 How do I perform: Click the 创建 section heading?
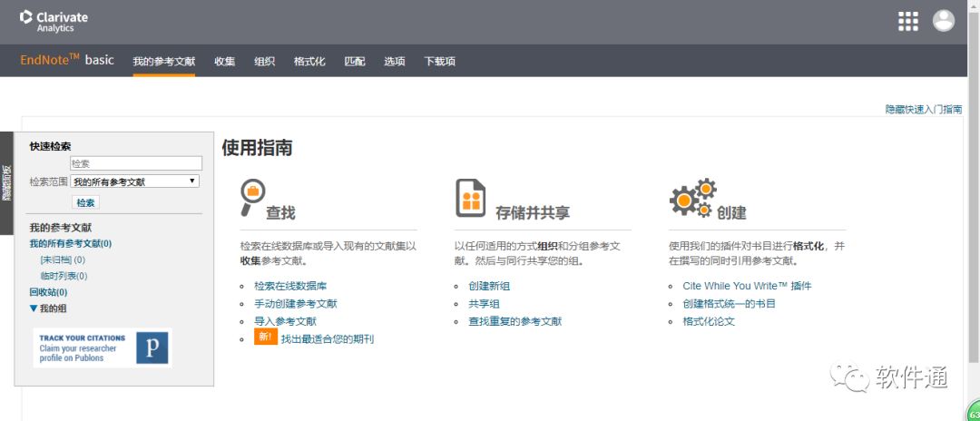(731, 212)
